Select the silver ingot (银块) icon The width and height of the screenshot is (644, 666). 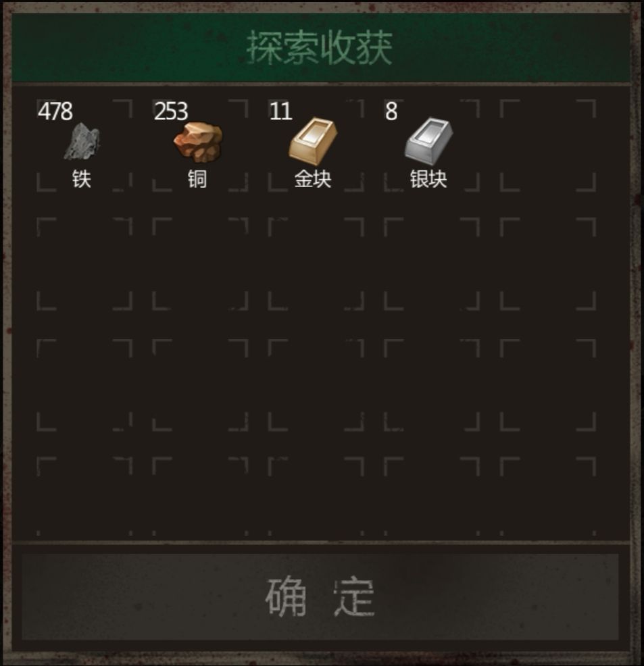(x=428, y=141)
